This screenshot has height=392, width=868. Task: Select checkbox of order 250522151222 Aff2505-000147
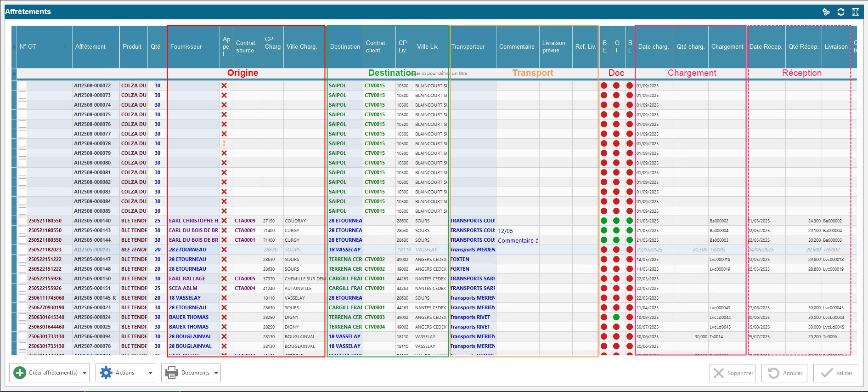click(23, 259)
